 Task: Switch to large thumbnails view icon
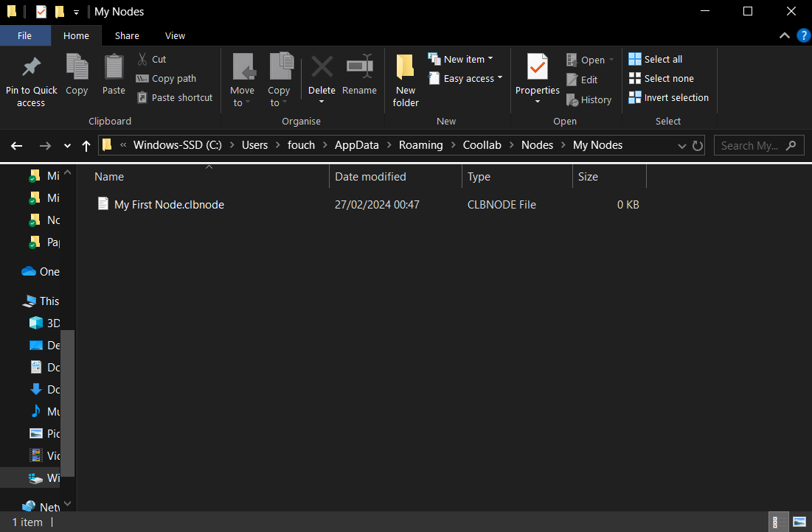tap(799, 522)
